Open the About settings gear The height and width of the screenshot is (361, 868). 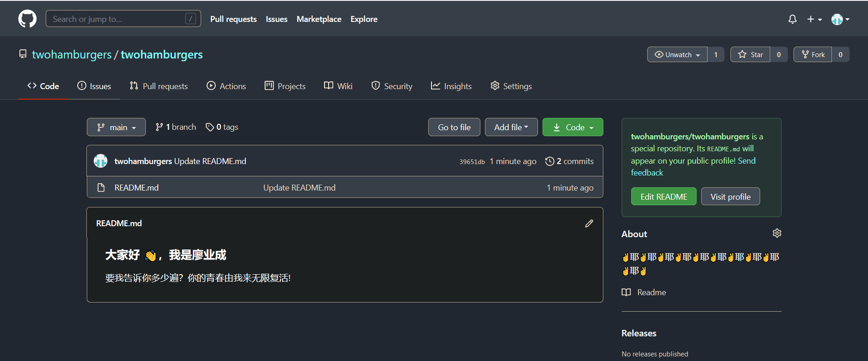pyautogui.click(x=777, y=233)
